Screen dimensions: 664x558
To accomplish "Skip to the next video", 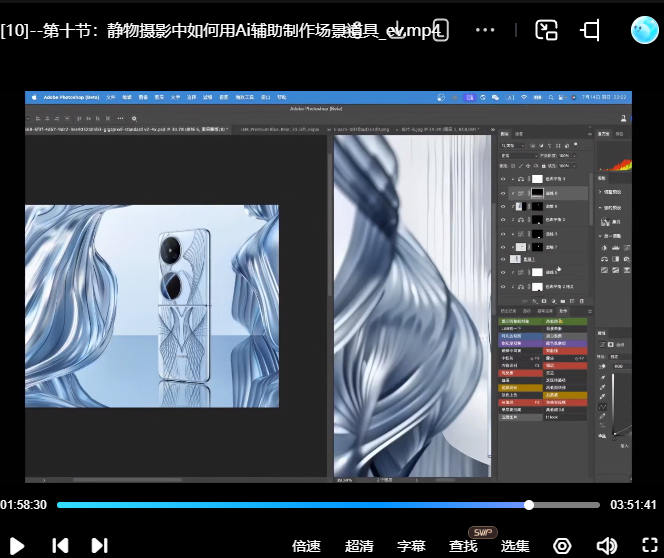I will pyautogui.click(x=99, y=545).
